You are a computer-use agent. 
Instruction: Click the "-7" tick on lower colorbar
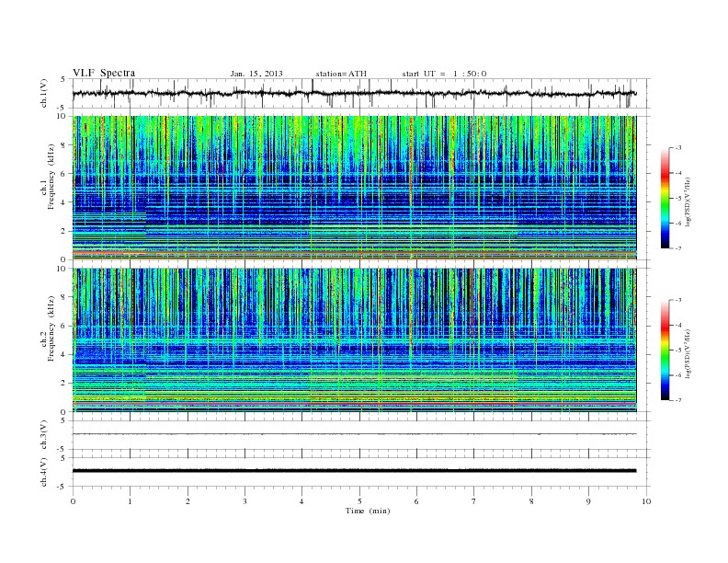pyautogui.click(x=677, y=400)
